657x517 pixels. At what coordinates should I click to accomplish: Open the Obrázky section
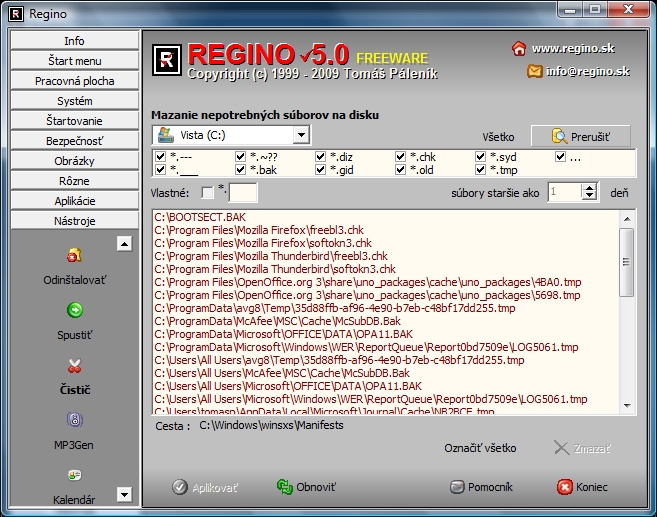click(x=75, y=161)
